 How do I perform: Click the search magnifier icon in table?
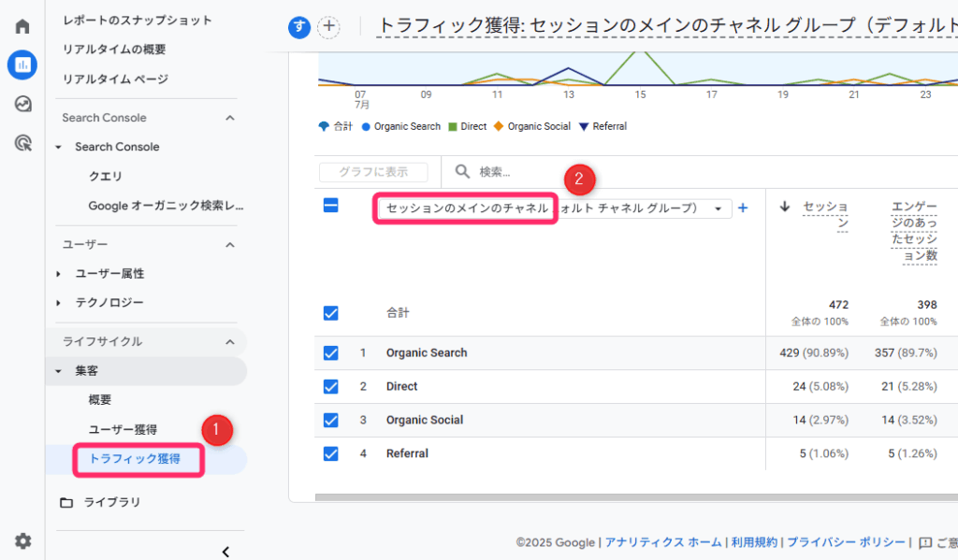point(462,172)
